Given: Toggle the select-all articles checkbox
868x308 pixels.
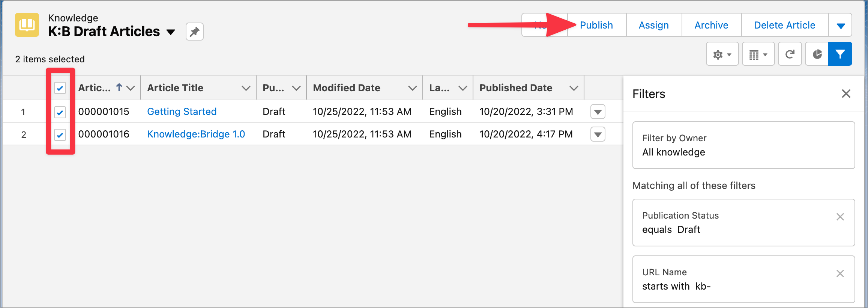Looking at the screenshot, I should [x=60, y=88].
